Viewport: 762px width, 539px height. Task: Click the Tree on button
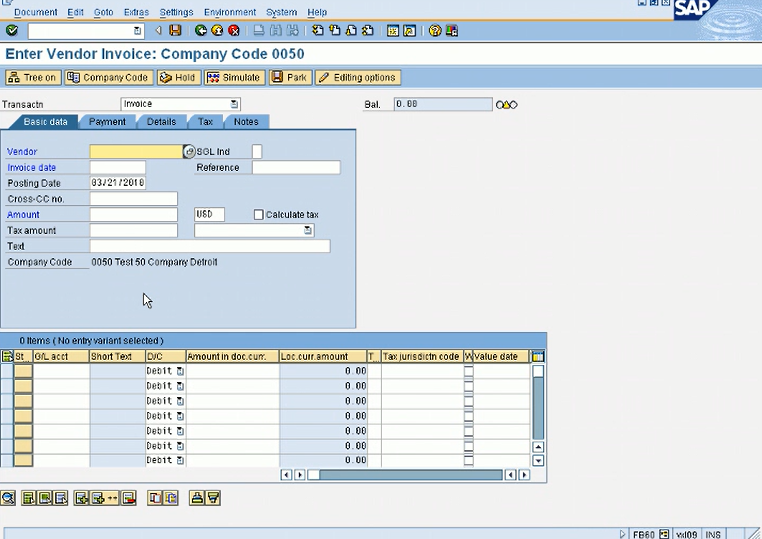(x=33, y=77)
